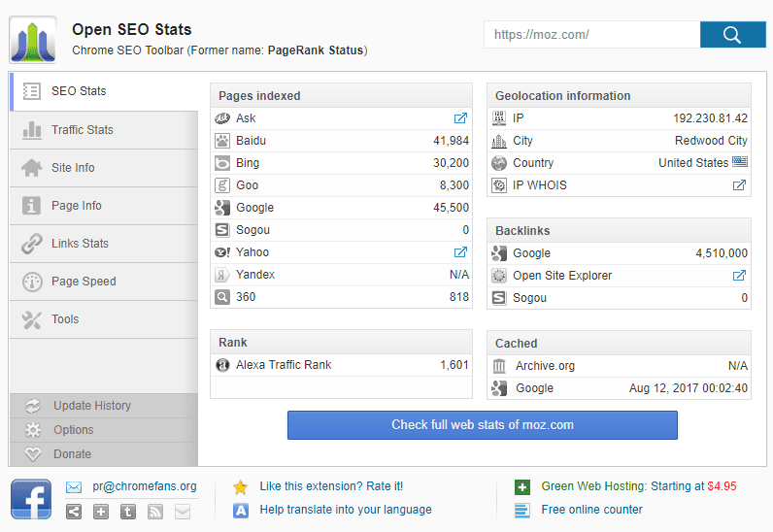Image resolution: width=773 pixels, height=532 pixels.
Task: Click the share icon beside the plus icon
Action: pyautogui.click(x=74, y=512)
